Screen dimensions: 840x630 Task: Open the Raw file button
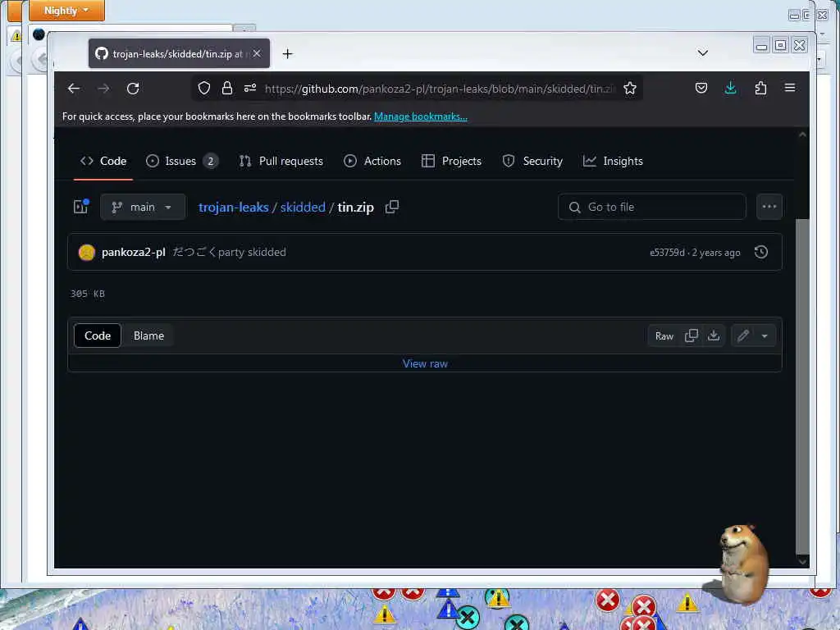point(664,336)
